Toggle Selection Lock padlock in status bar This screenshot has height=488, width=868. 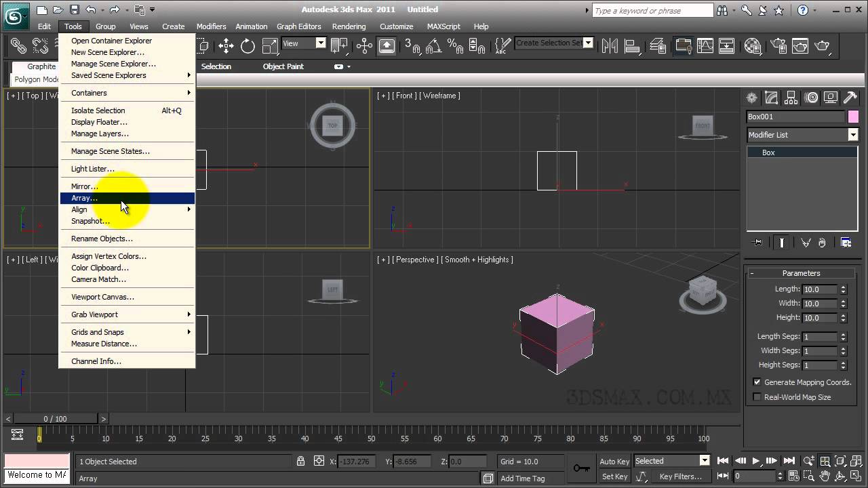coord(300,462)
